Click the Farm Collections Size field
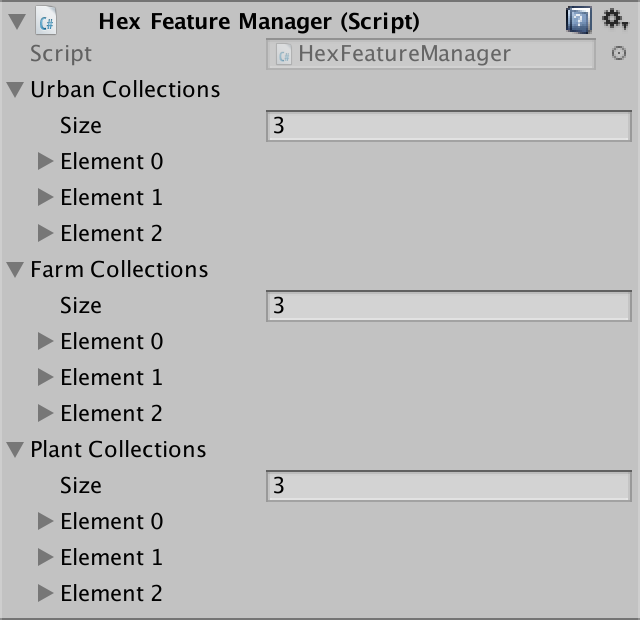Viewport: 640px width, 620px height. click(x=449, y=306)
